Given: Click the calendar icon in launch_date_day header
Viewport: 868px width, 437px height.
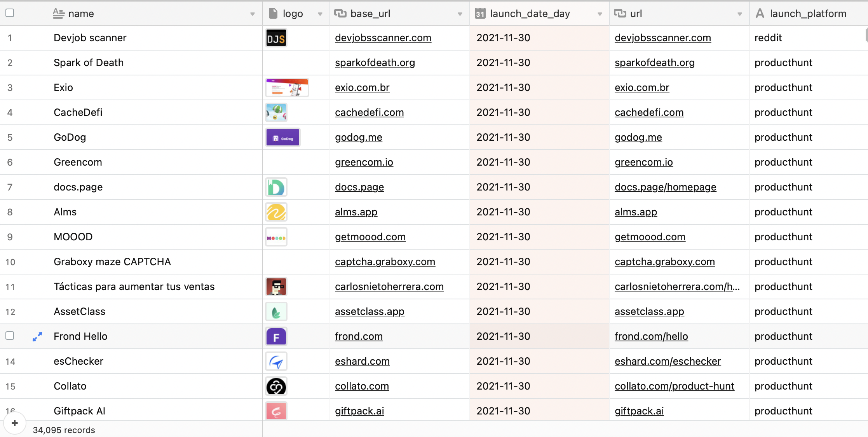Looking at the screenshot, I should tap(480, 14).
